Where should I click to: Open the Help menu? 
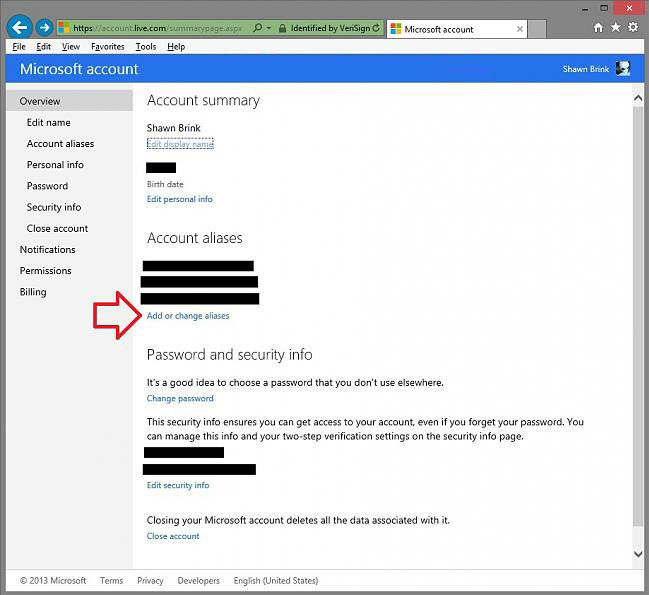tap(176, 47)
